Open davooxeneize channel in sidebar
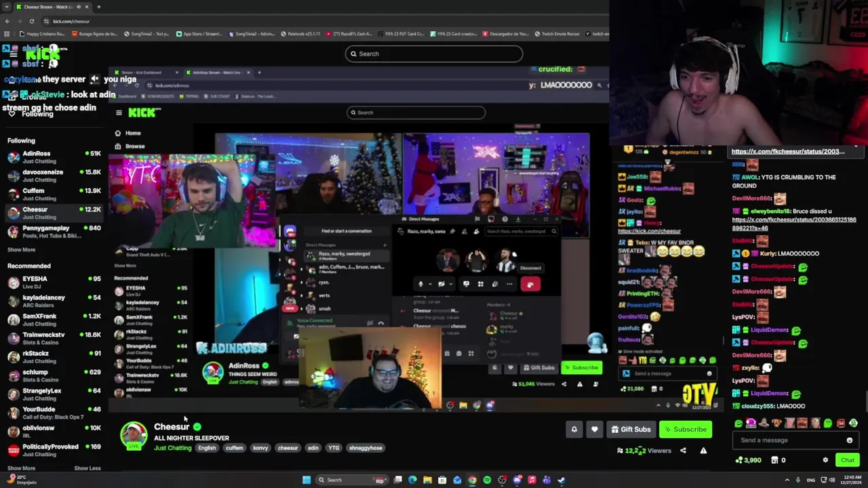The height and width of the screenshot is (488, 868). (x=54, y=176)
